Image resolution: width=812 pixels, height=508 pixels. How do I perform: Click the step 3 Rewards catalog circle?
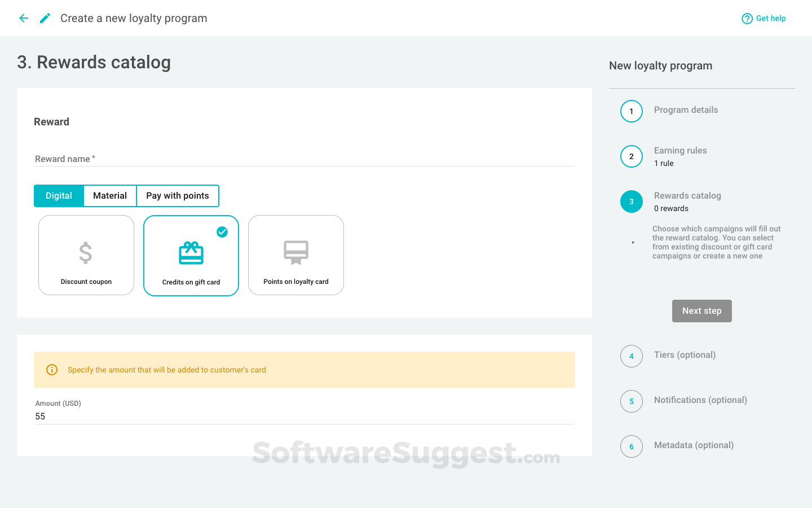point(631,202)
